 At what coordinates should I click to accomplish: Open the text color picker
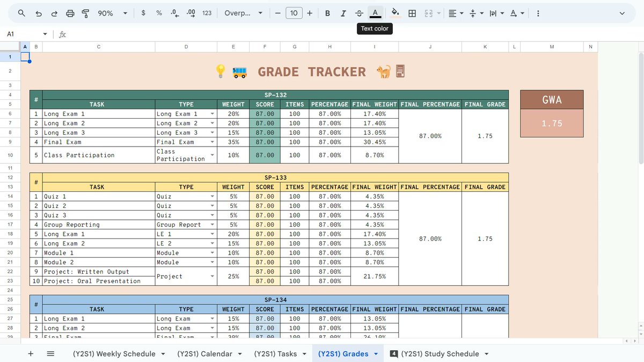(x=375, y=13)
